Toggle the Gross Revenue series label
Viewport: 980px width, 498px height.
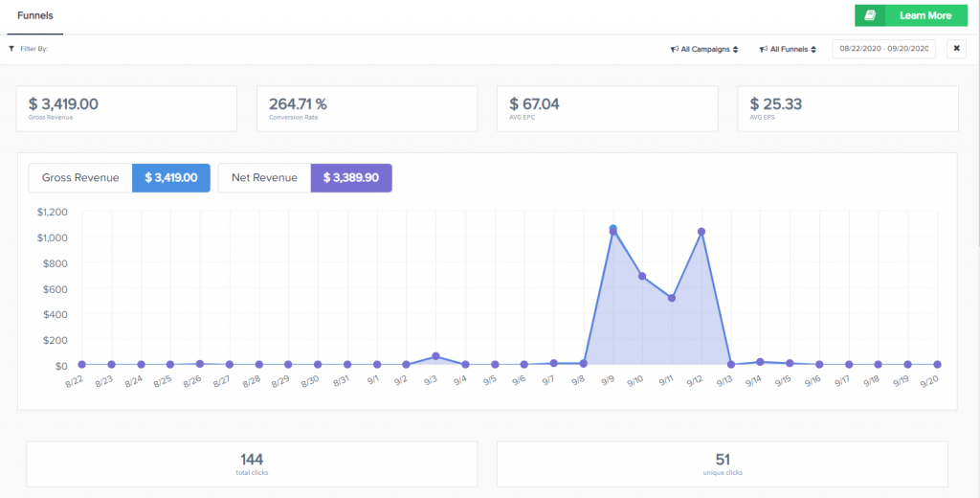[80, 178]
